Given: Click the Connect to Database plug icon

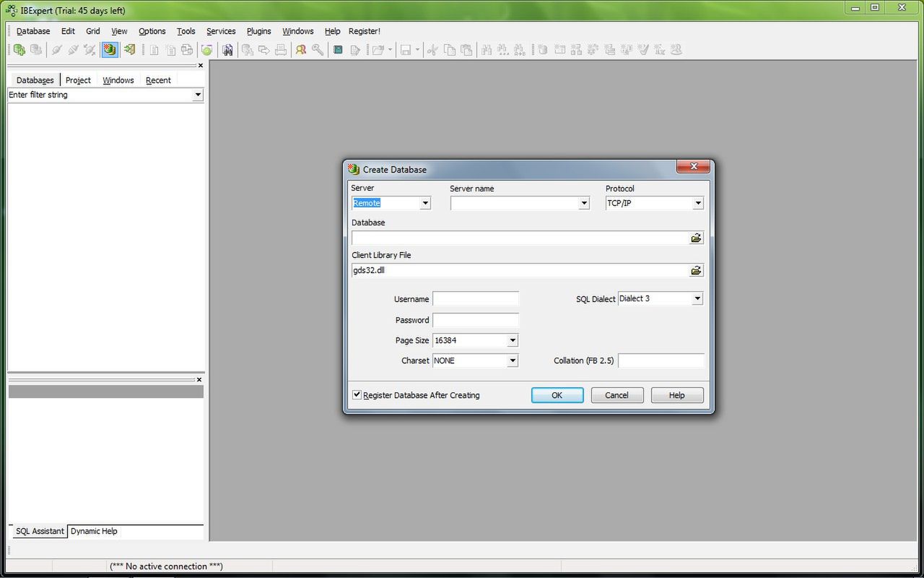Looking at the screenshot, I should click(56, 50).
